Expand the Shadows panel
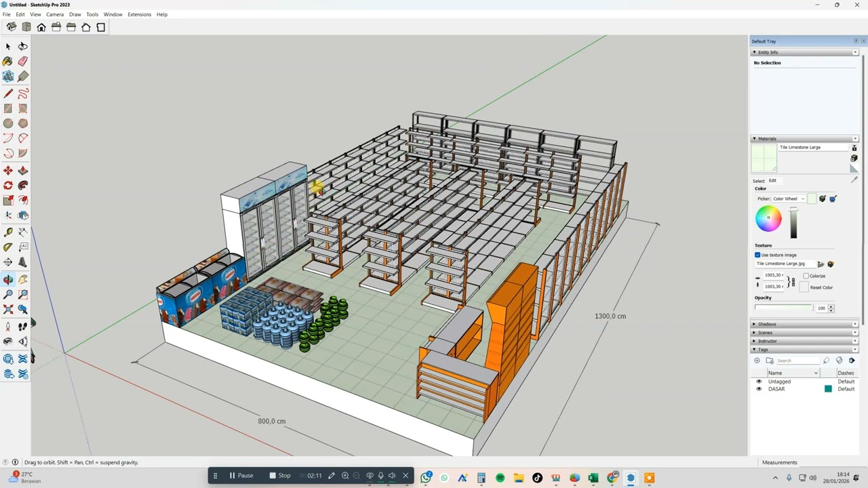This screenshot has height=488, width=868. (754, 324)
